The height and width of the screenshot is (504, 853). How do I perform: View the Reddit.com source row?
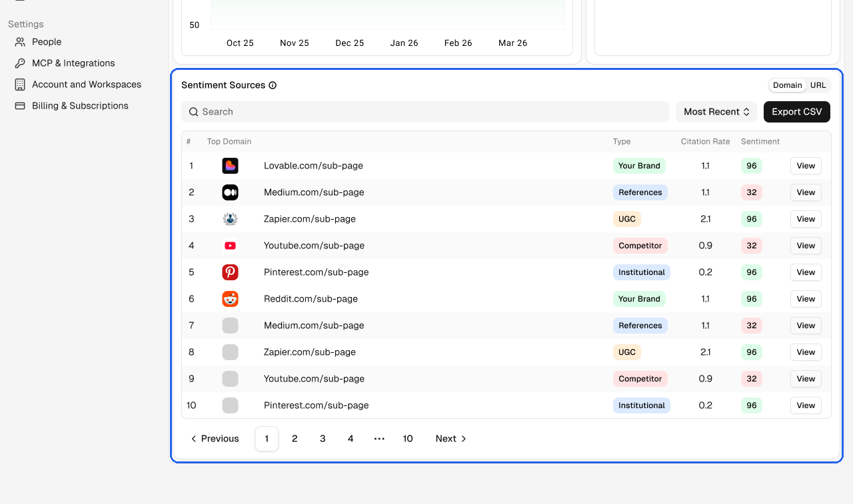pos(806,299)
